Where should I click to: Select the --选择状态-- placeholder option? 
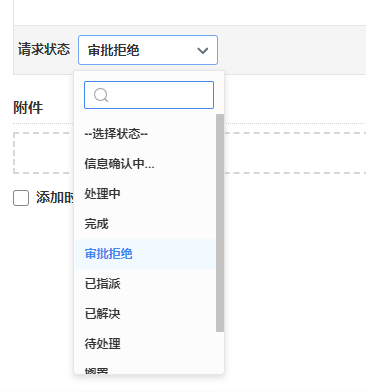pyautogui.click(x=145, y=134)
